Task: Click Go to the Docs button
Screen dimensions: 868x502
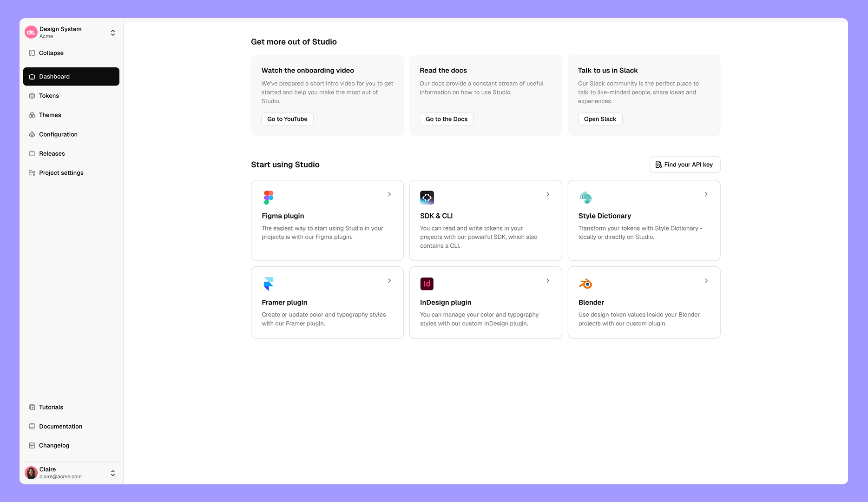Action: tap(446, 119)
